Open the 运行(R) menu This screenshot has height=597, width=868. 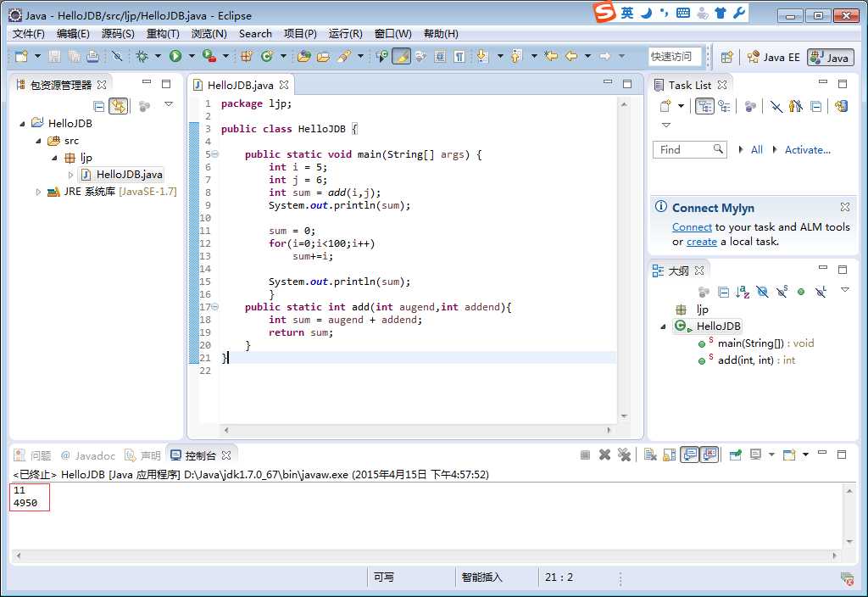(346, 34)
